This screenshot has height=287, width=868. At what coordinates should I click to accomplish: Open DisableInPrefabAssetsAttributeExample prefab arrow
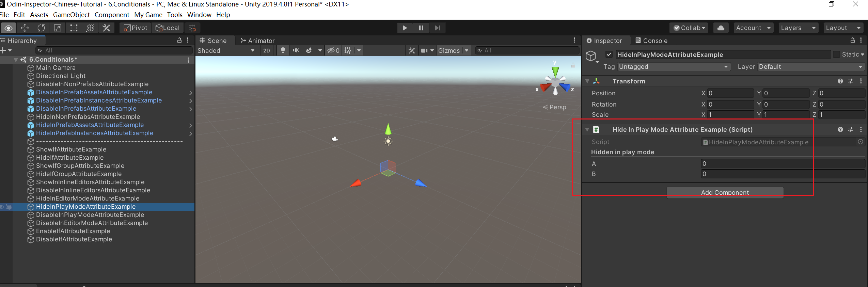coord(191,93)
